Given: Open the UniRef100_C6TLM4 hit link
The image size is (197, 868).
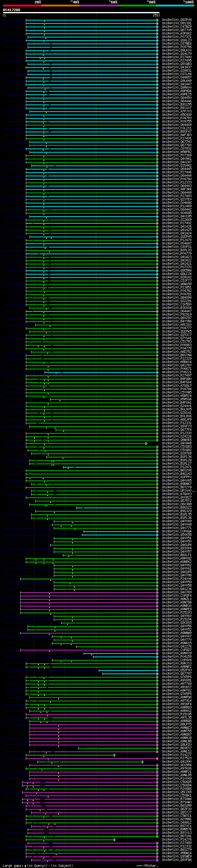Looking at the screenshot, I should click(x=177, y=74).
